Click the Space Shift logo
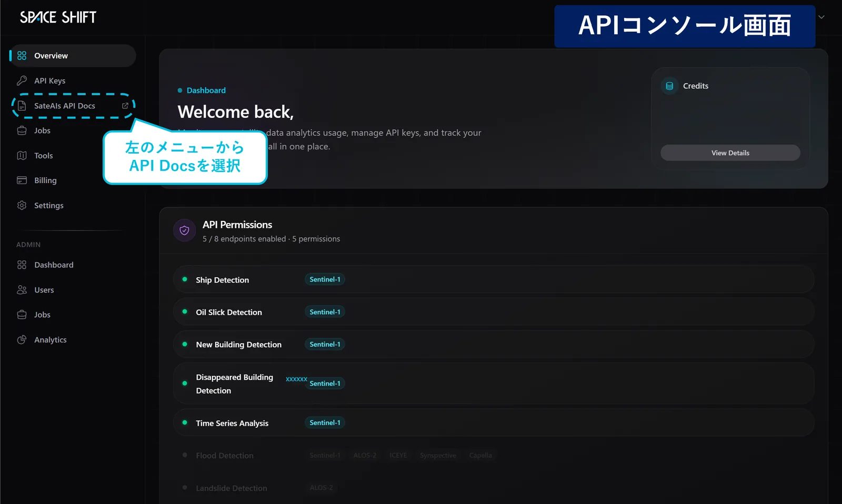The width and height of the screenshot is (842, 504). click(58, 17)
